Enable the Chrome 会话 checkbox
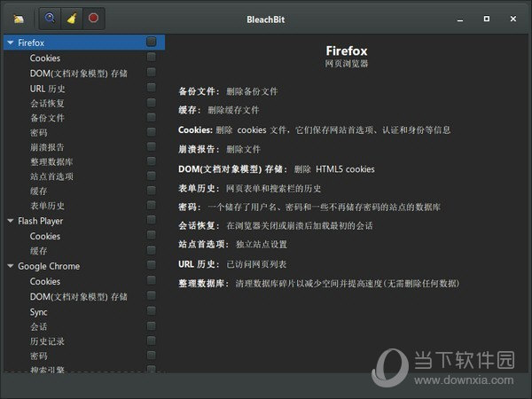Viewport: 532px width, 399px height. [152, 326]
